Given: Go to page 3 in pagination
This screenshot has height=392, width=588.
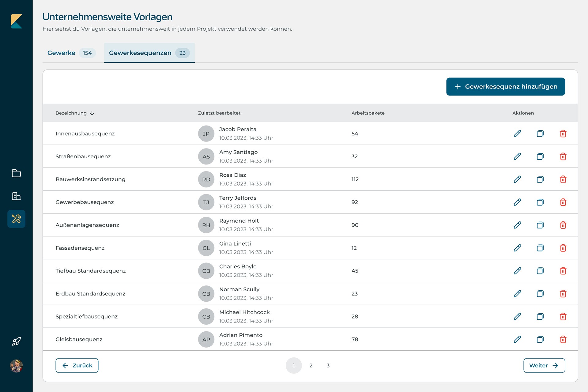Looking at the screenshot, I should [x=328, y=365].
